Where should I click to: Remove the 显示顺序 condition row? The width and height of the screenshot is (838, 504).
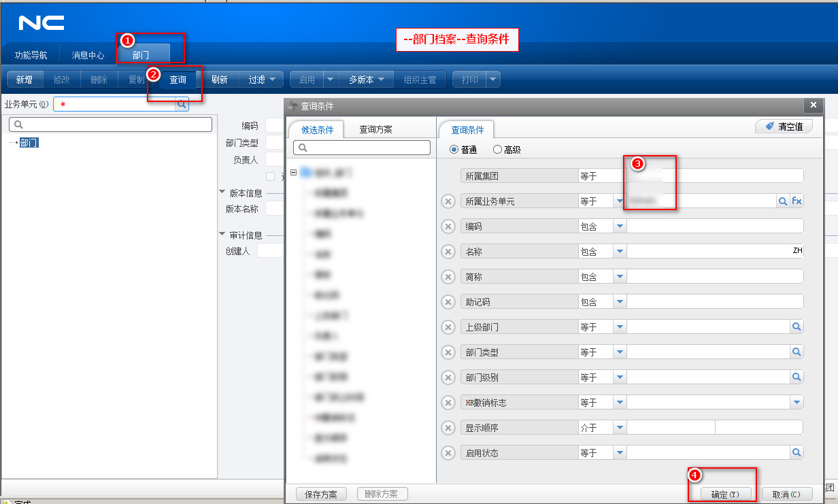coord(448,428)
